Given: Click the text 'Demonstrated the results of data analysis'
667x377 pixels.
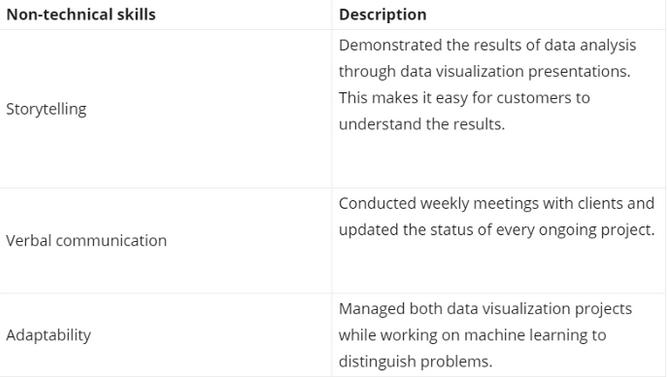Looking at the screenshot, I should [x=487, y=45].
